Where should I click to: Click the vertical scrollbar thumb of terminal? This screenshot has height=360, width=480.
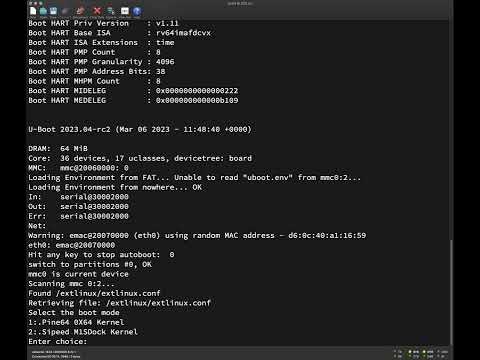pos(451,293)
